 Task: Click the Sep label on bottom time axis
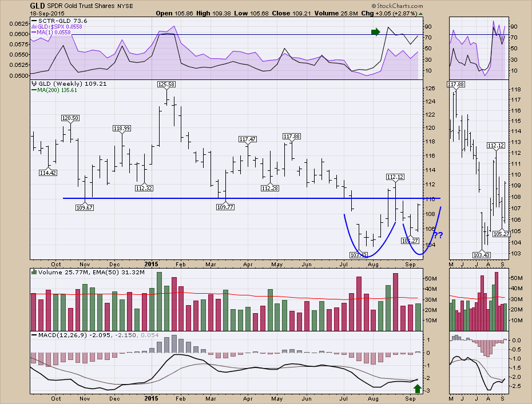pyautogui.click(x=410, y=399)
